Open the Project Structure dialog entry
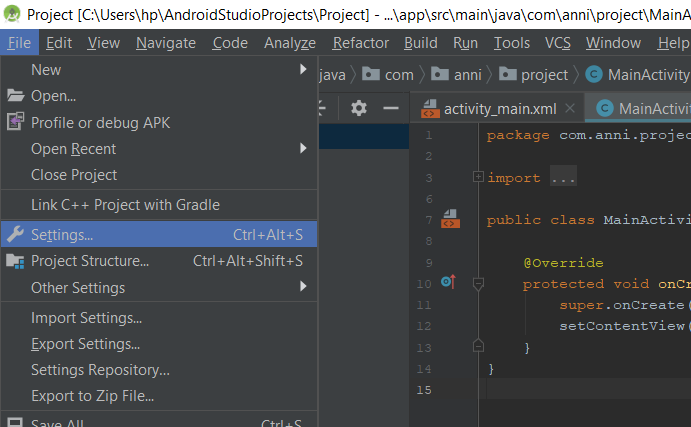 pyautogui.click(x=90, y=261)
